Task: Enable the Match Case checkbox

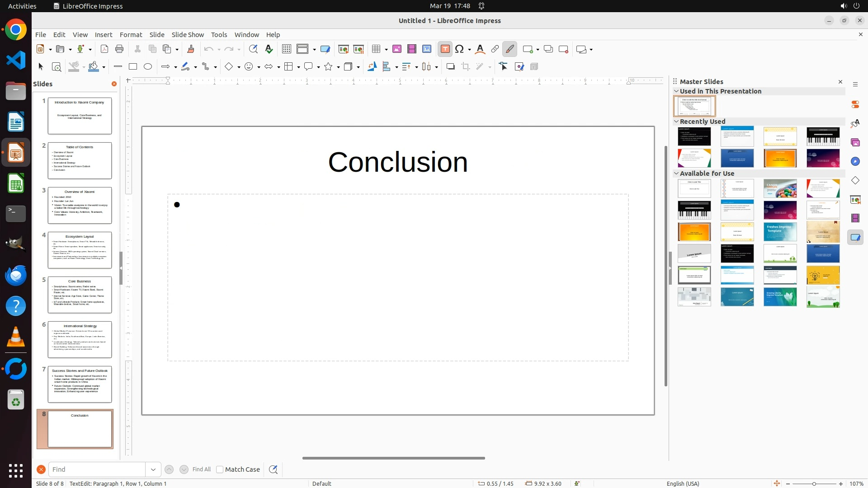Action: [220, 469]
